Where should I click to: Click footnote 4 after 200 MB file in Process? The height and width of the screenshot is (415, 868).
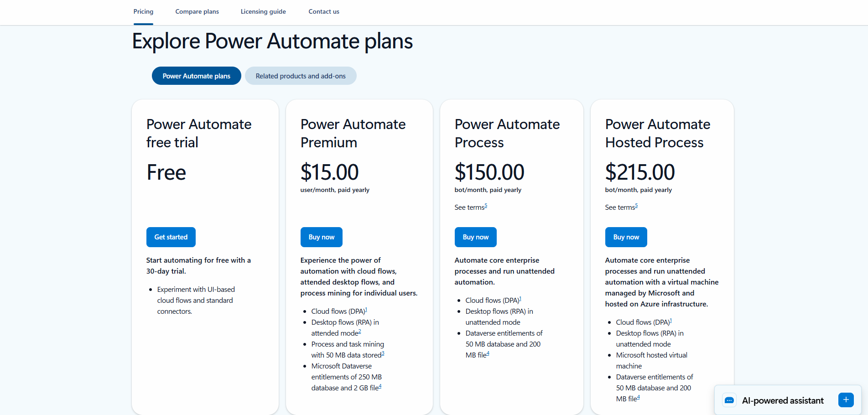tap(488, 353)
